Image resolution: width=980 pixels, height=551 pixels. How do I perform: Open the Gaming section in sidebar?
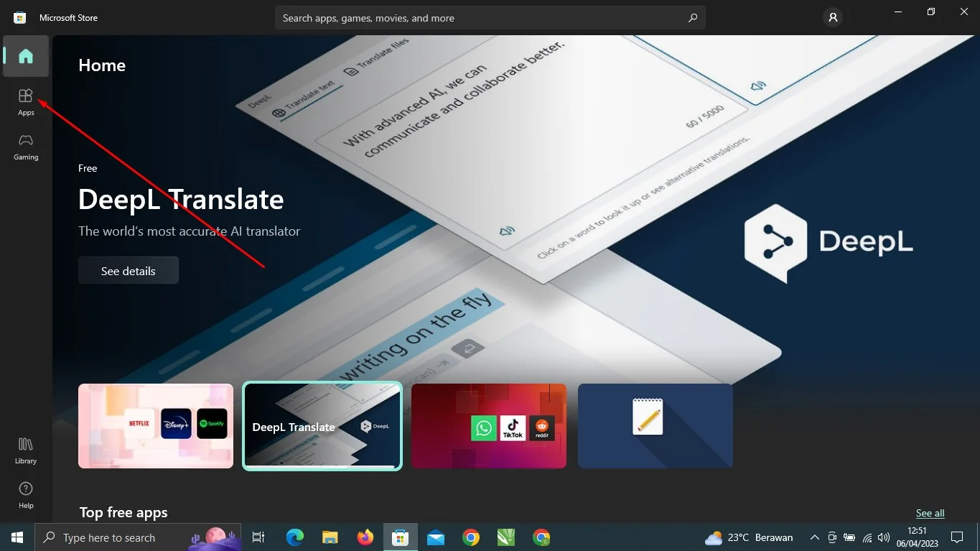(26, 147)
